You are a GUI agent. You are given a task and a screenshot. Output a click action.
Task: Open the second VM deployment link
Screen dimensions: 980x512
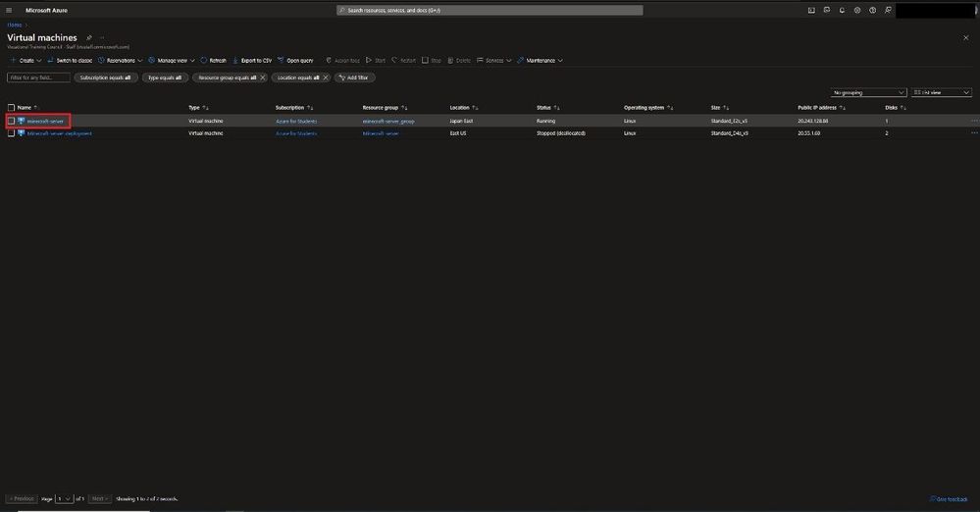pos(60,133)
